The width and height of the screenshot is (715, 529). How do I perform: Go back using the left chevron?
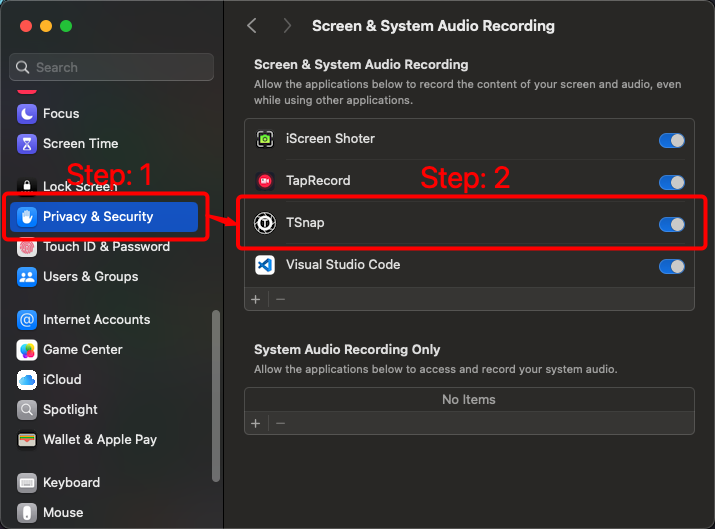coord(252,26)
